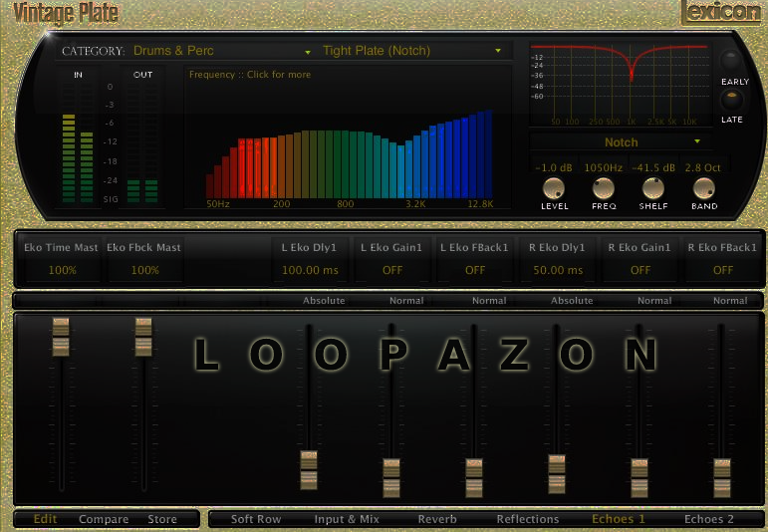Click the Eko Fbck Mast fader

[143, 337]
